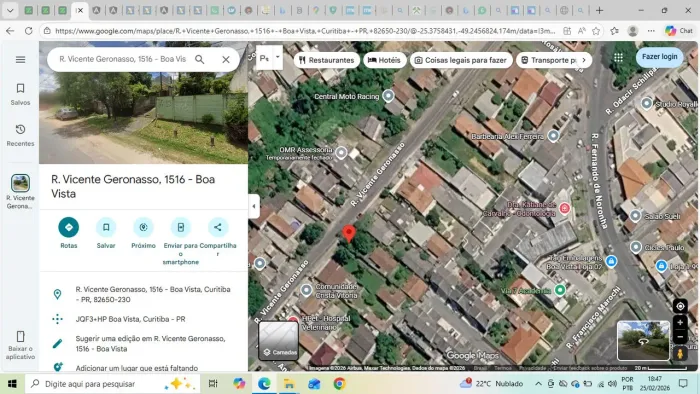The width and height of the screenshot is (700, 394).
Task: Select Dra. Katiane de Carvalho marker
Action: tap(565, 208)
